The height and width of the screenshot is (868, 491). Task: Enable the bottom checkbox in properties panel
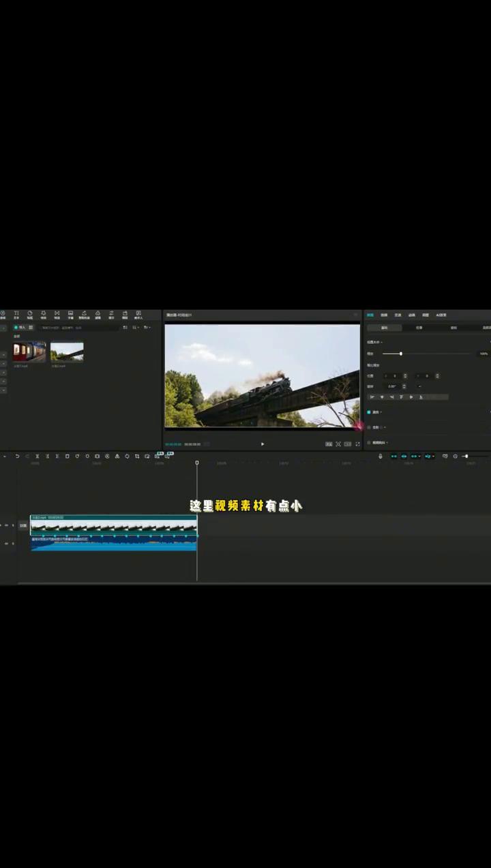369,442
